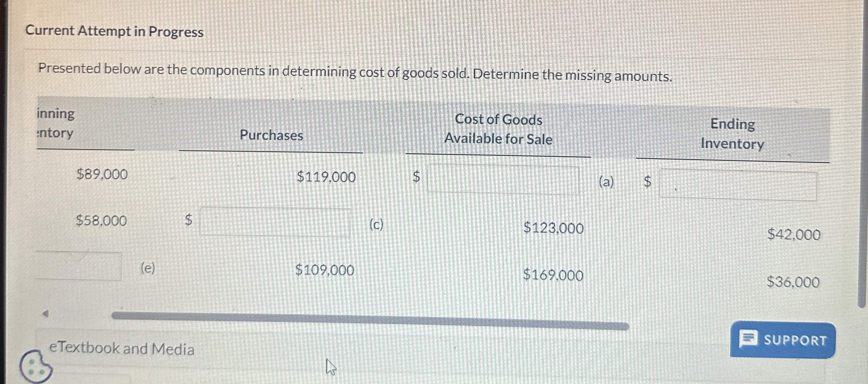Click the SUPPORT chat icon
The width and height of the screenshot is (868, 384).
pos(748,339)
